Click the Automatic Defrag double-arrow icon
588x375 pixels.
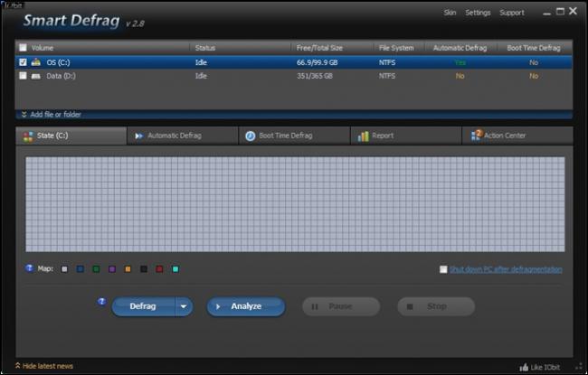138,136
